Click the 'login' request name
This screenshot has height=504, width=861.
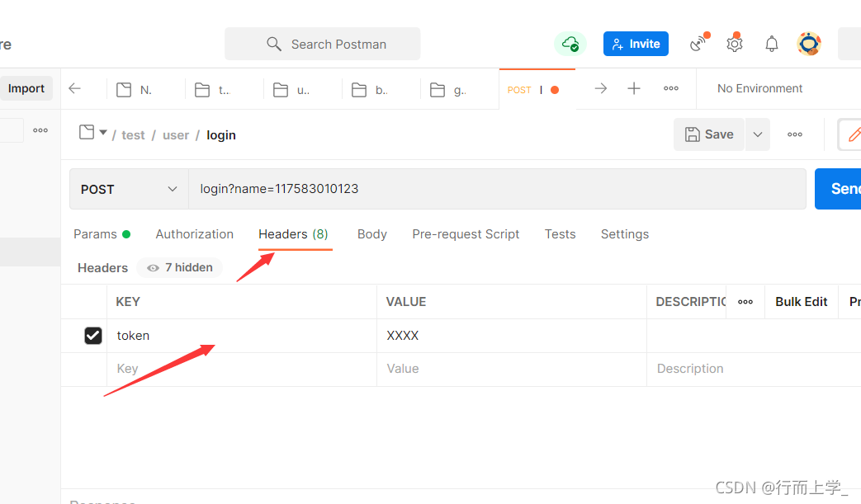(221, 135)
